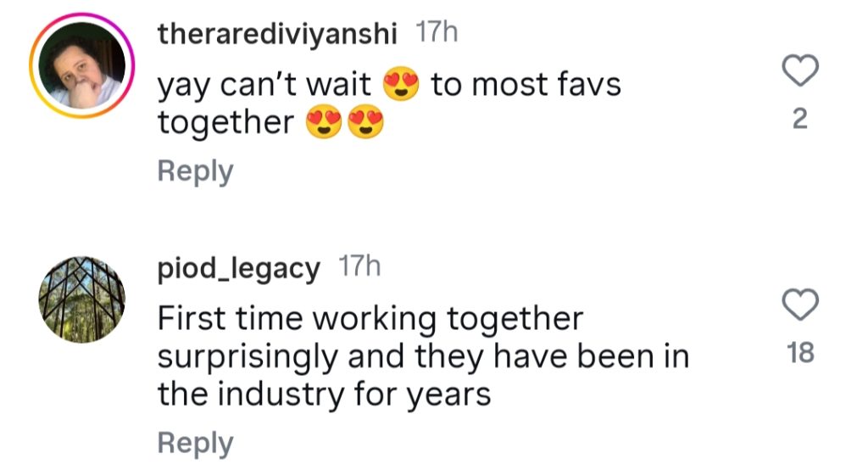
Task: View the 18 likes on piod_legacy's comment
Action: tap(799, 354)
